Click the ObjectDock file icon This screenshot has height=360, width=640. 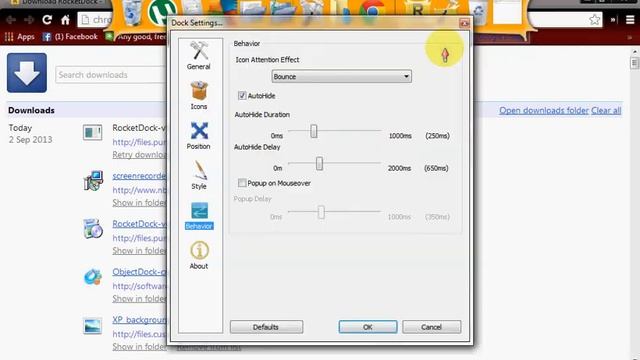pyautogui.click(x=93, y=277)
